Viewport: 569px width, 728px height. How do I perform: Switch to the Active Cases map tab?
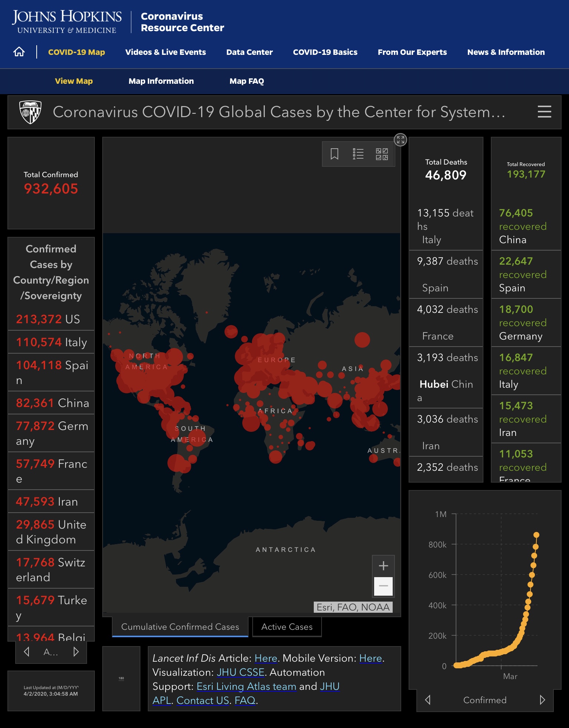coord(287,627)
